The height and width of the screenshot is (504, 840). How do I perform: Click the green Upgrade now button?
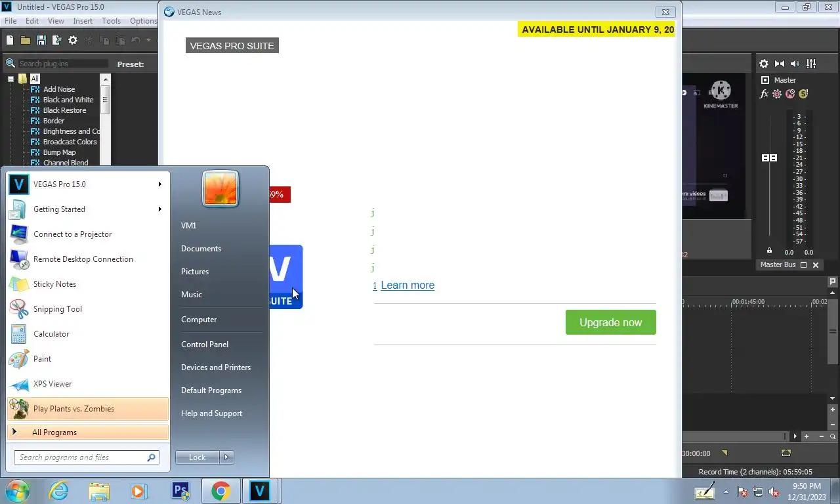pyautogui.click(x=611, y=322)
